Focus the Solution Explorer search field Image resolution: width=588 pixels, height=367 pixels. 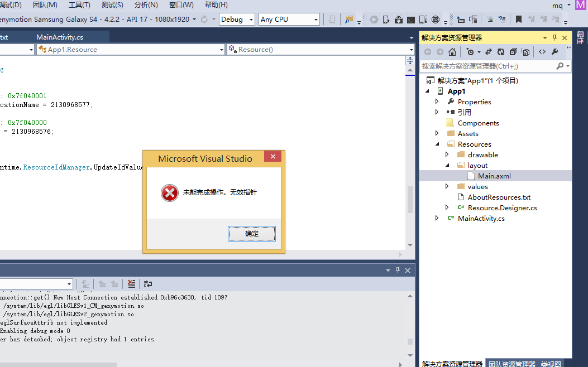click(x=487, y=66)
